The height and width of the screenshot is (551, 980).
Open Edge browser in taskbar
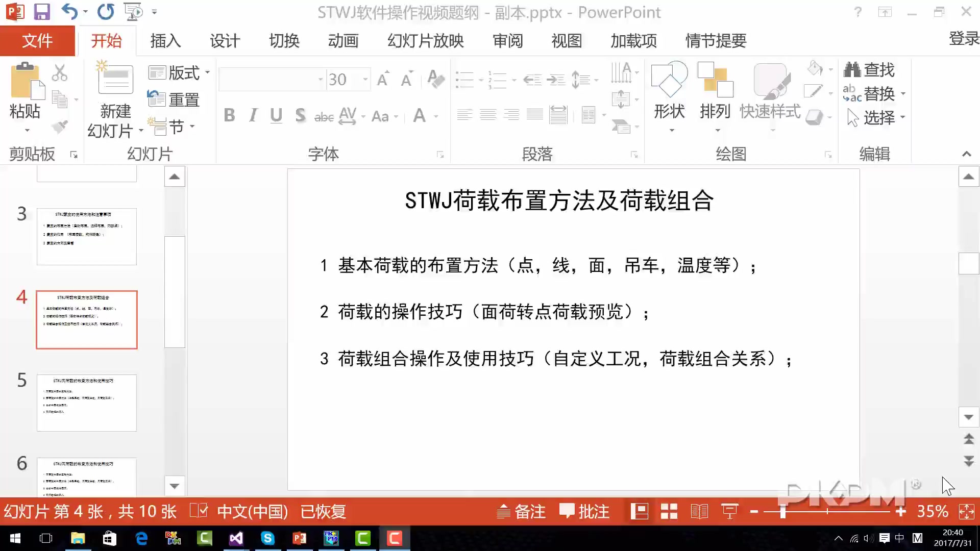coord(141,538)
